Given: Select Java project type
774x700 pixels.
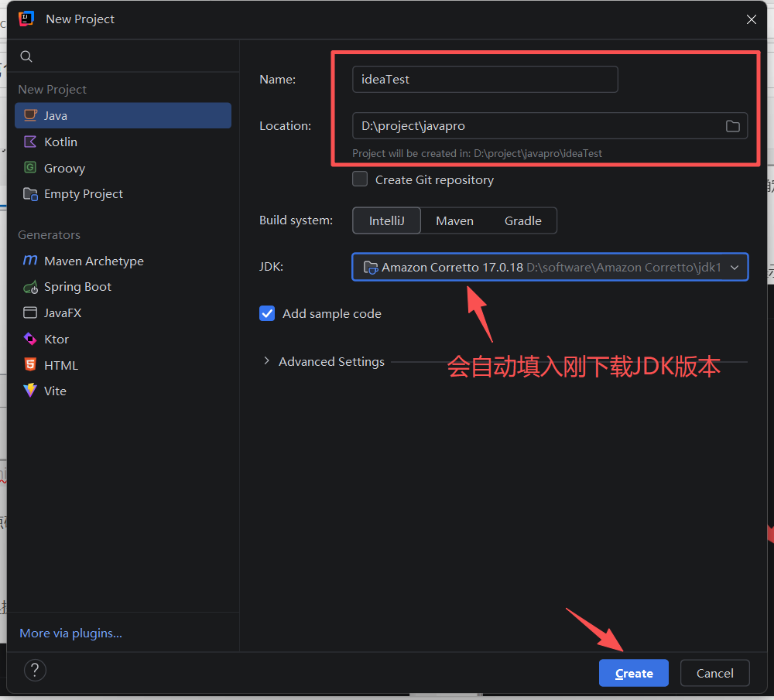Looking at the screenshot, I should point(123,115).
